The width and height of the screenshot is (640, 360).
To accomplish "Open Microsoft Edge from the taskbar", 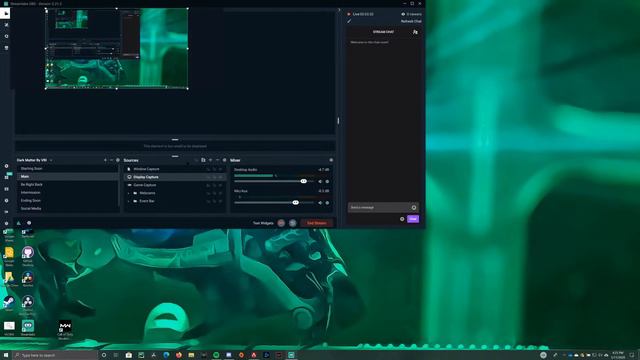I will point(166,355).
